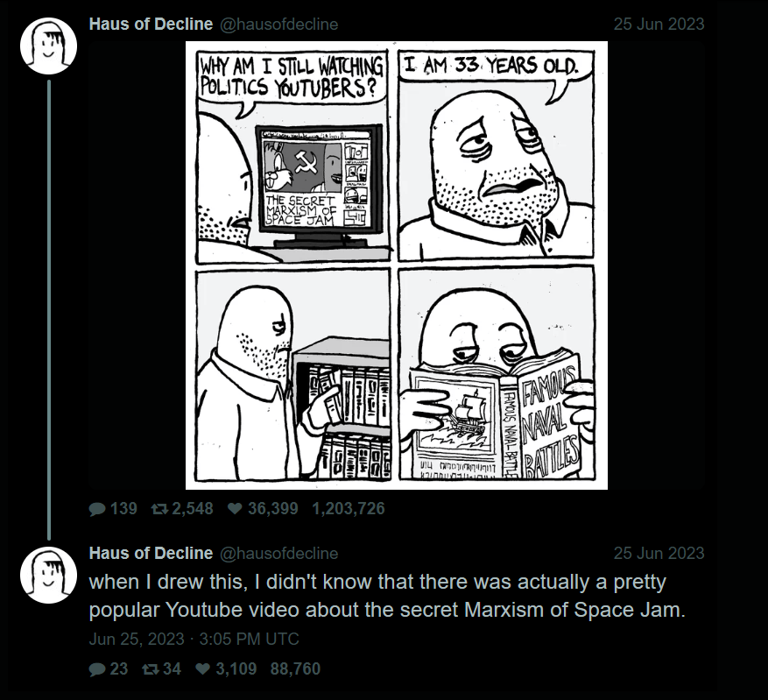Like the follow-up tweet with 3,109 hearts
Screen dimensions: 768x700
click(203, 669)
